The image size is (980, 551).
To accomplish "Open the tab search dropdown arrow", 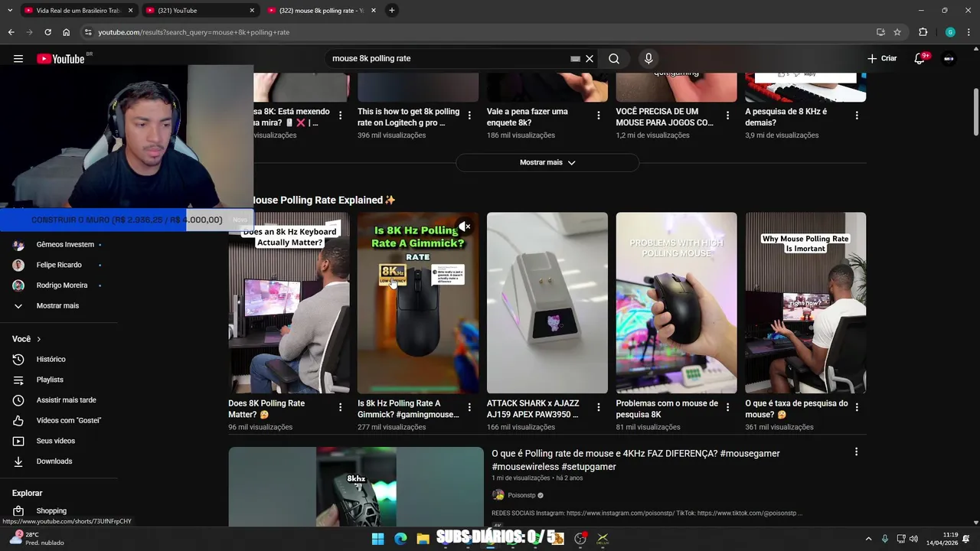I will tap(9, 11).
